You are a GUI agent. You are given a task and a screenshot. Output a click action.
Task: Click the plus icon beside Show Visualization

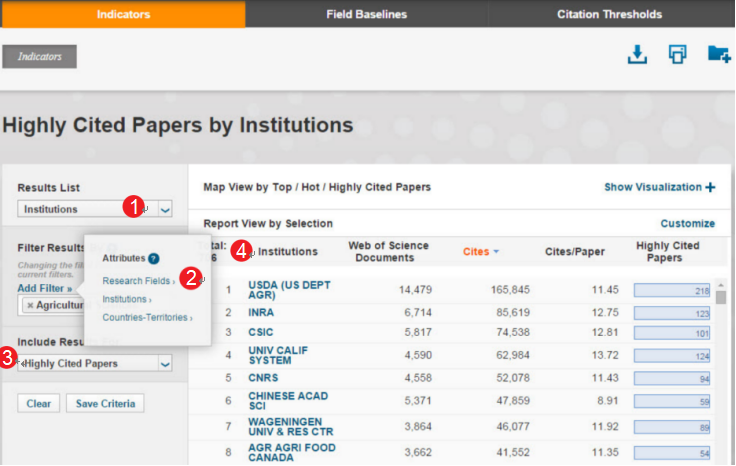[710, 187]
